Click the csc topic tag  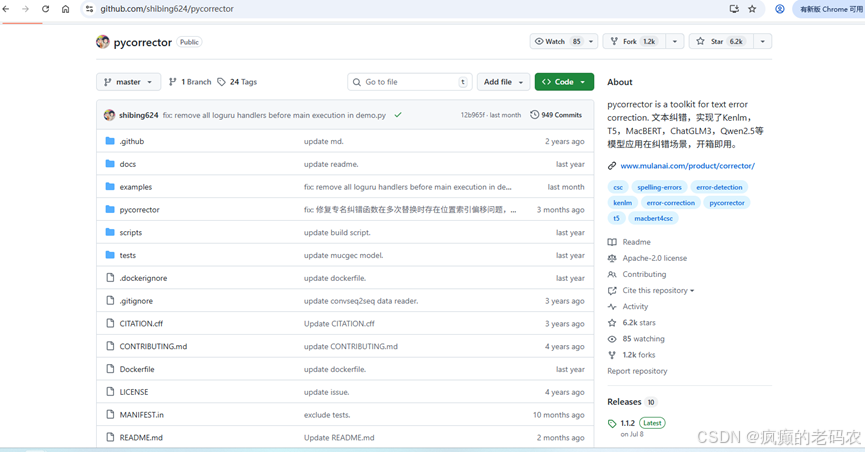(x=618, y=187)
